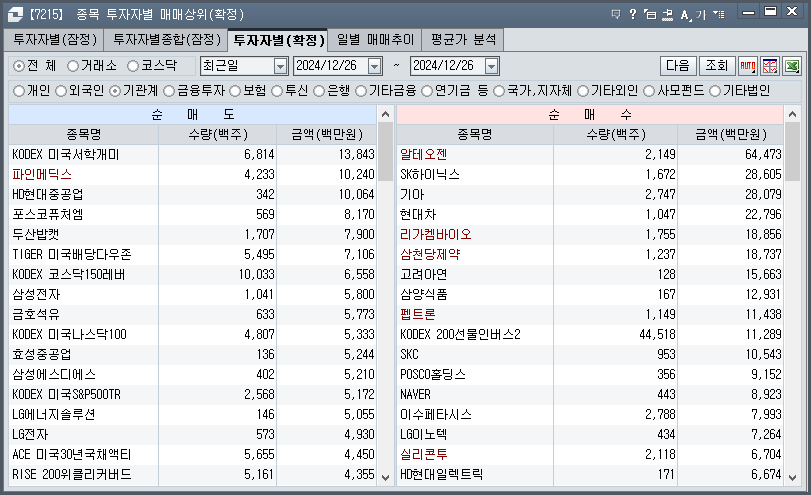Switch to 평균가 분석 tab
811x495 pixels.
coord(463,40)
